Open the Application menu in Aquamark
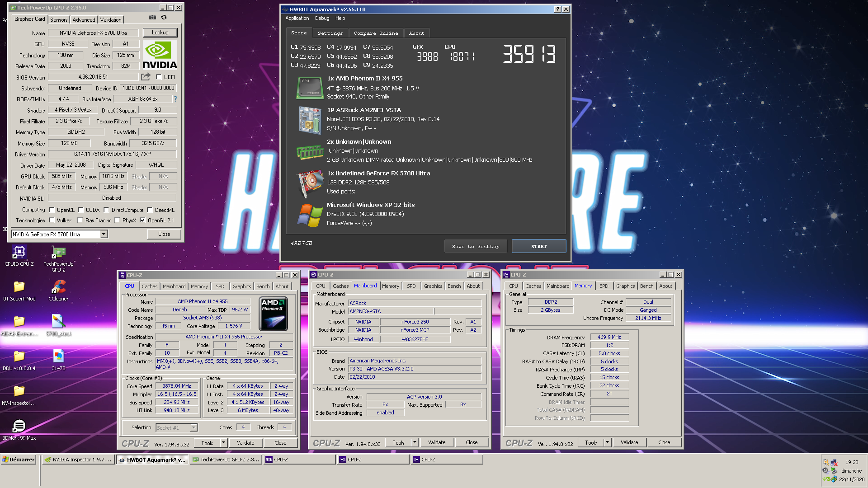868x488 pixels. (x=297, y=18)
